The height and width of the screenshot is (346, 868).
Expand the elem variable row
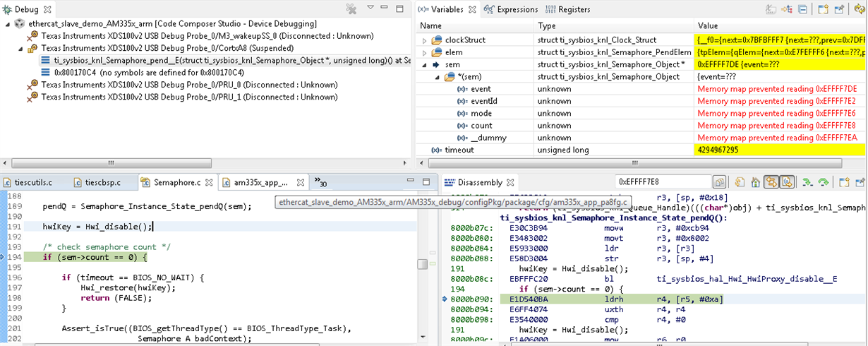(424, 52)
